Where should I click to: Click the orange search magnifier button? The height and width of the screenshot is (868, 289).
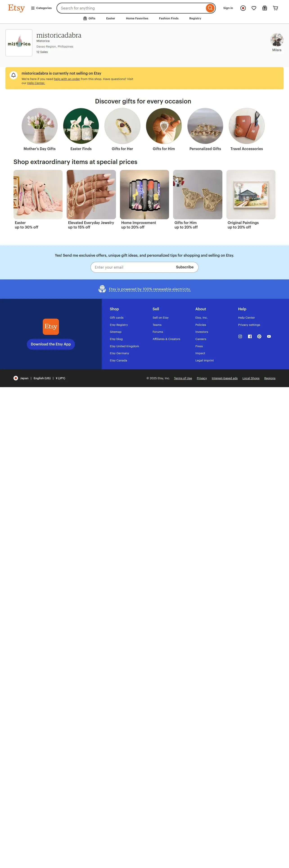pyautogui.click(x=210, y=8)
